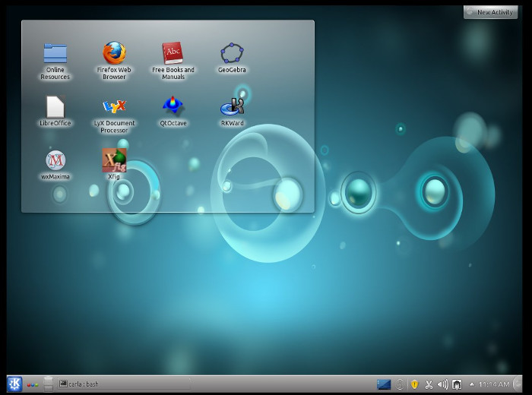The width and height of the screenshot is (532, 395).
Task: Launch GeoGebra
Action: (x=232, y=58)
